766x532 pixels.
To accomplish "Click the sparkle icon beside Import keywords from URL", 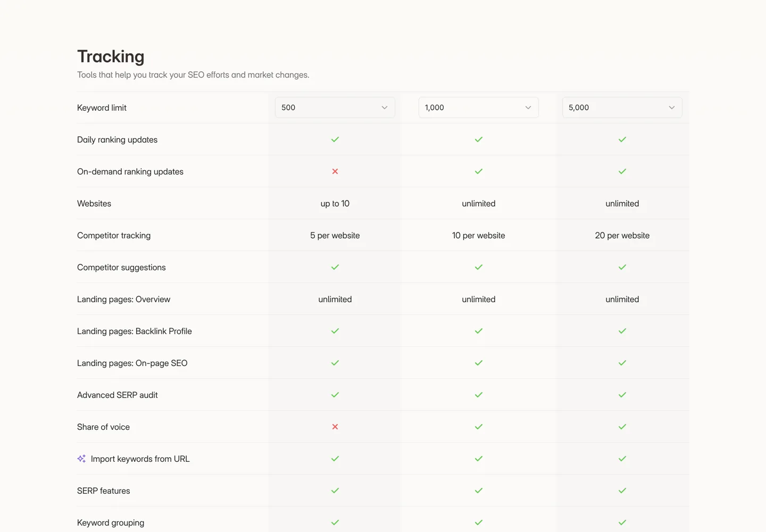I will click(81, 459).
